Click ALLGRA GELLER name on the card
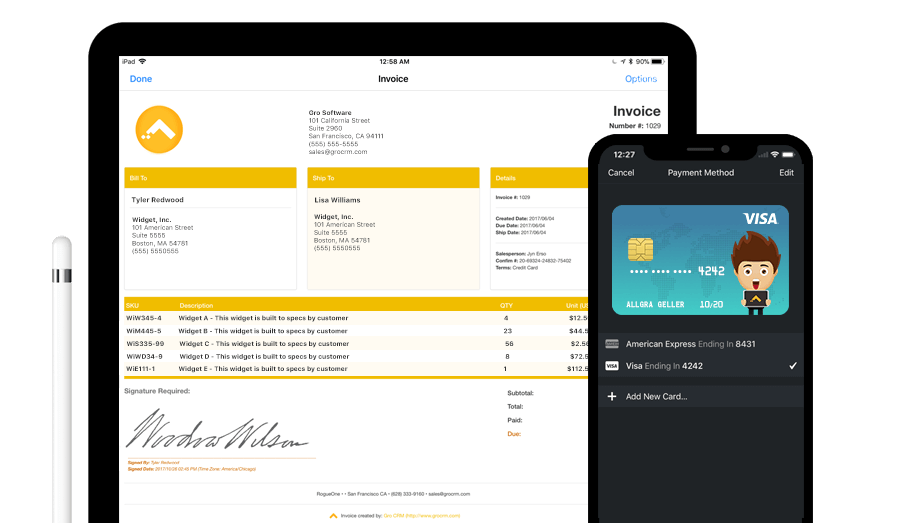The image size is (900, 523). tap(655, 305)
